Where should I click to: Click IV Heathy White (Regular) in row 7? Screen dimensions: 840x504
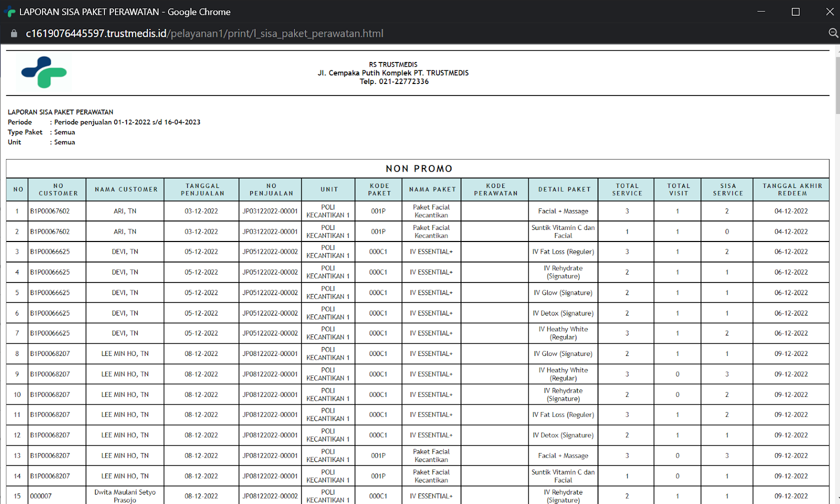(x=563, y=333)
